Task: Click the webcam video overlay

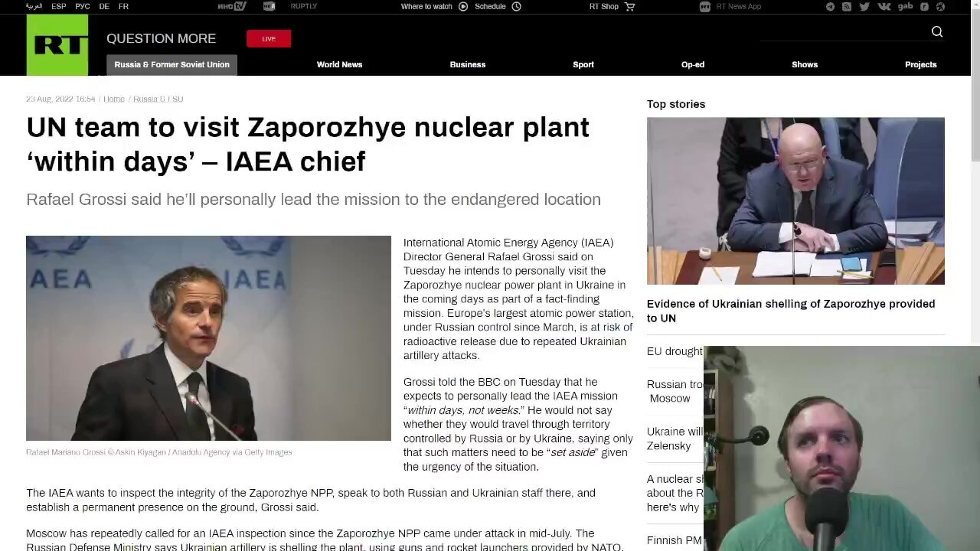Action: [841, 448]
